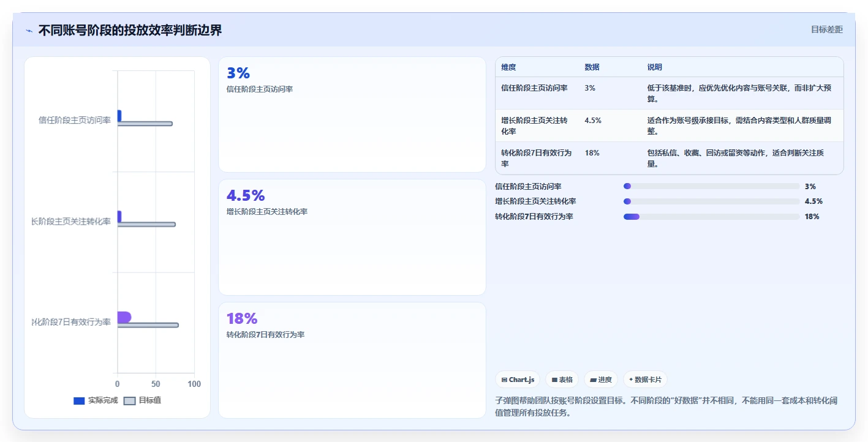Click the 转化阶段7日有效行为率 progress bar
This screenshot has height=442, width=868.
(712, 216)
